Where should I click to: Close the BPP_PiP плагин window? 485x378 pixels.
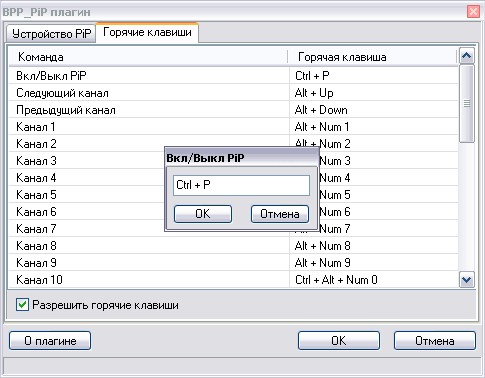click(473, 12)
